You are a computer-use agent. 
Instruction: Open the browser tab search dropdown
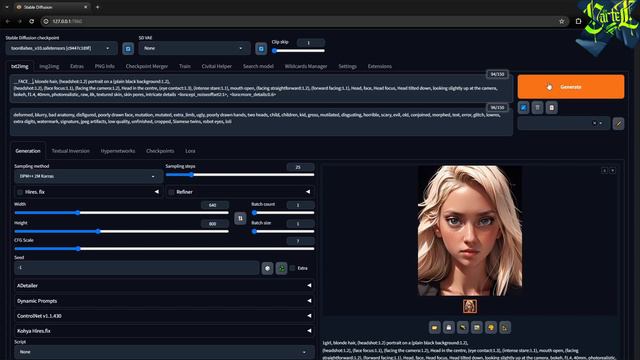(7, 7)
